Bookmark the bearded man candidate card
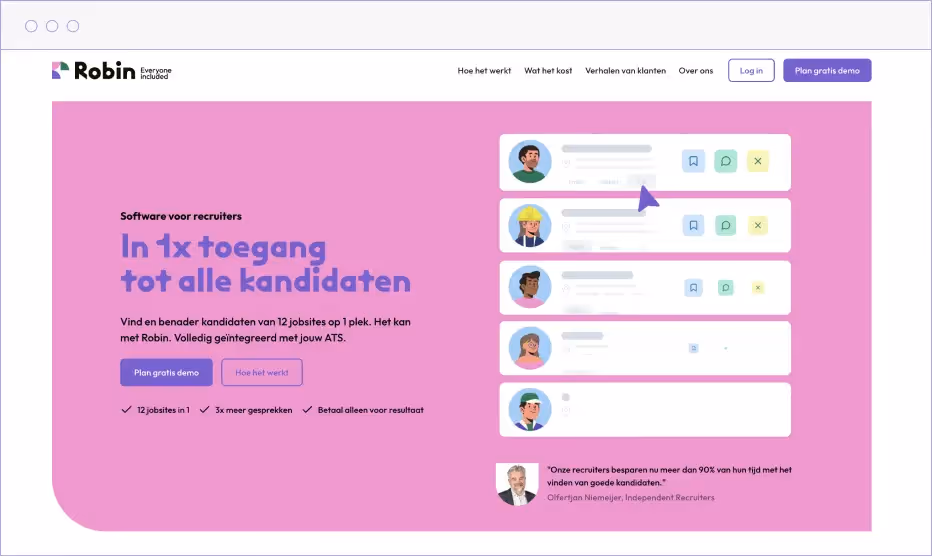The height and width of the screenshot is (556, 933). point(693,161)
